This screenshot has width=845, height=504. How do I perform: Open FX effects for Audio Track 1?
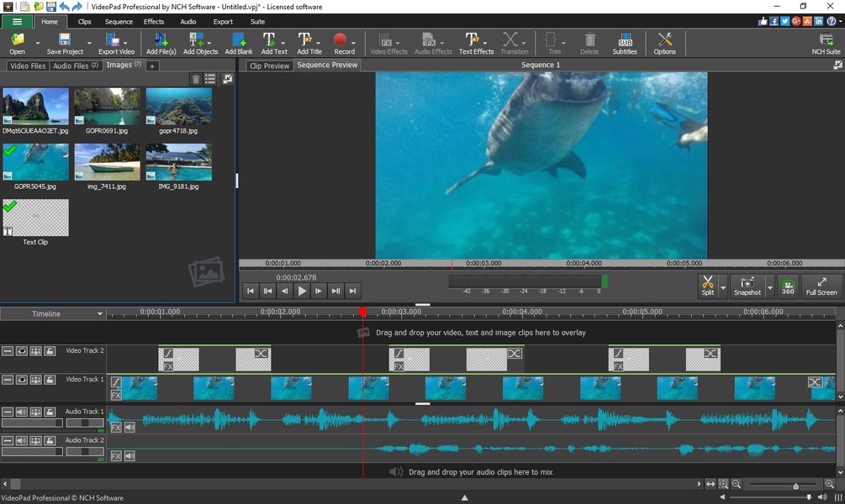point(116,427)
